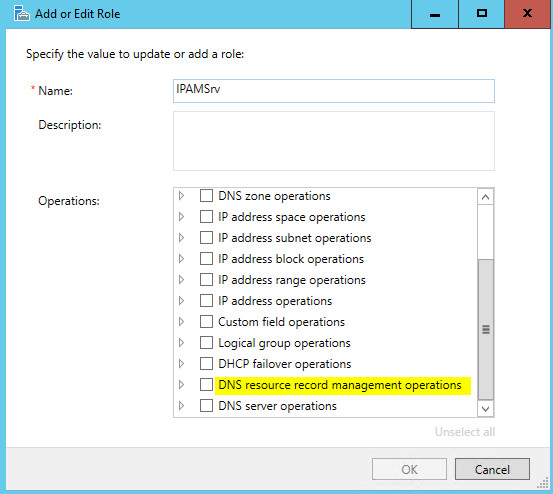Click the operations list scroll up arrow
Image resolution: width=553 pixels, height=494 pixels.
pyautogui.click(x=485, y=197)
